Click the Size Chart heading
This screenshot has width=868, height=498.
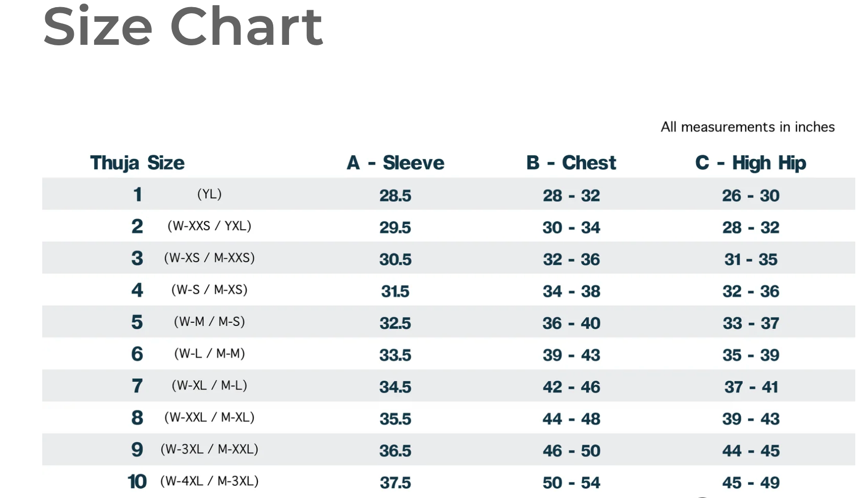[x=183, y=26]
